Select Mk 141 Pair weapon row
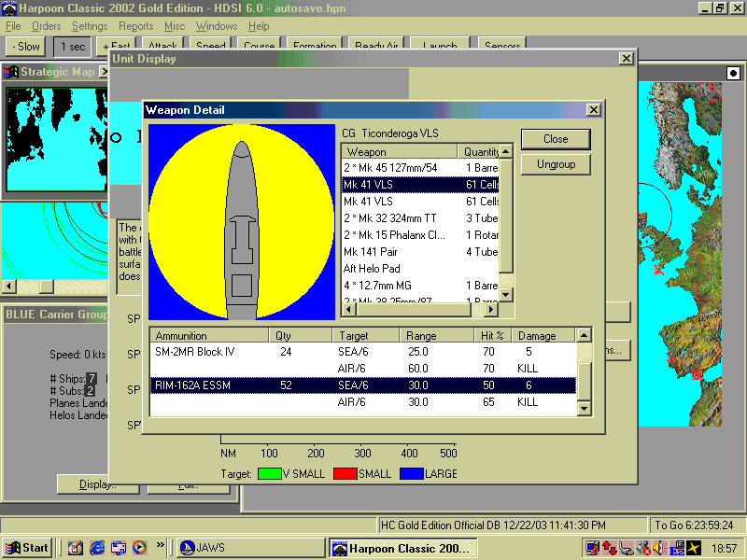The width and height of the screenshot is (747, 560). click(420, 251)
